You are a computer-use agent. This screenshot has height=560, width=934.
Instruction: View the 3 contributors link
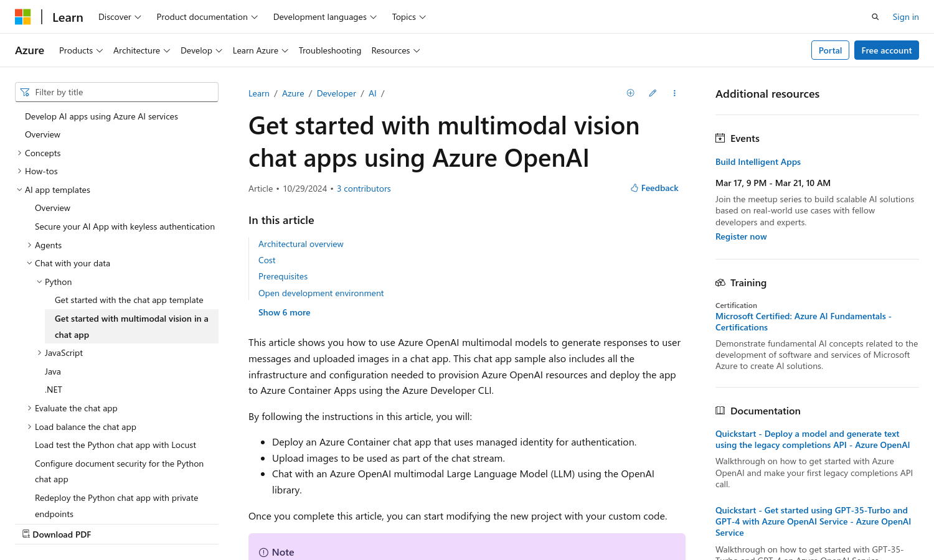[x=364, y=189]
